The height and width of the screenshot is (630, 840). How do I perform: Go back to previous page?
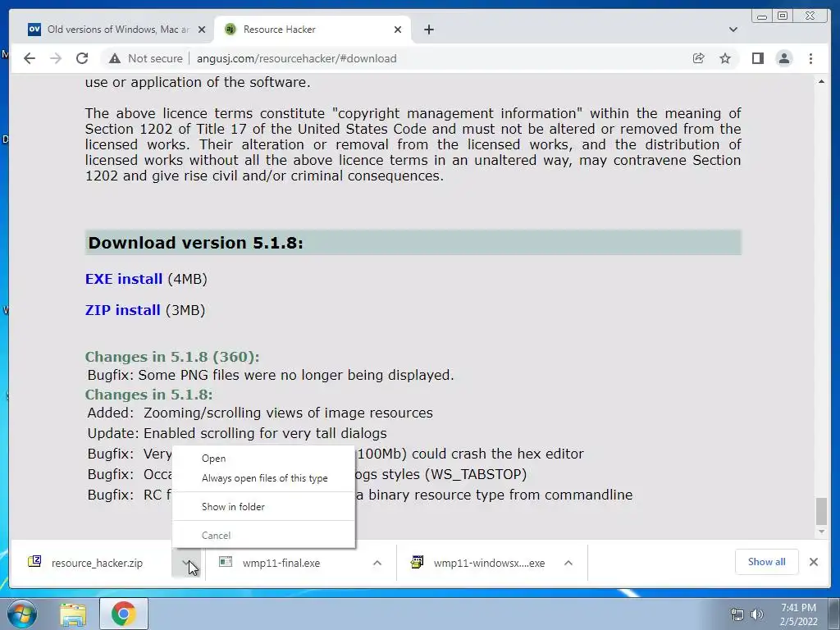pyautogui.click(x=30, y=58)
